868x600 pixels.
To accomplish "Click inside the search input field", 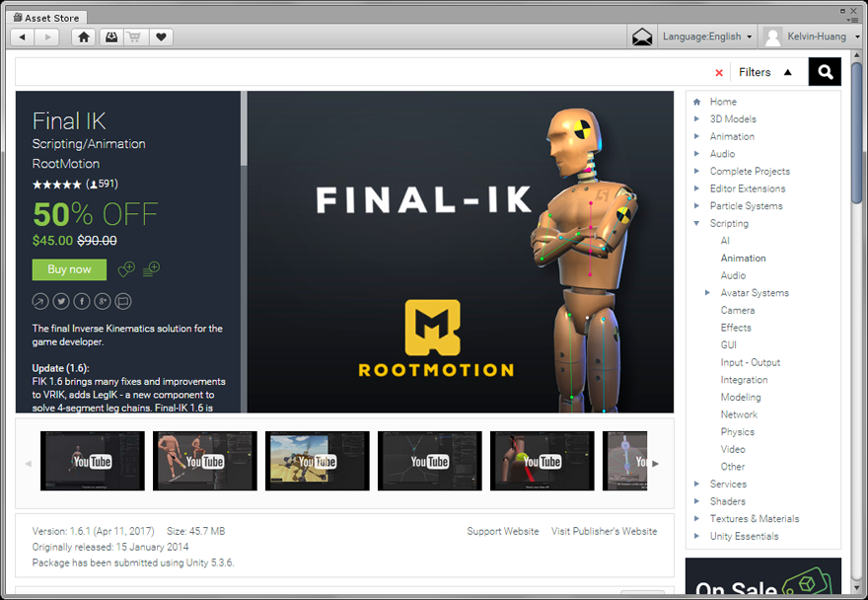I will (x=363, y=72).
